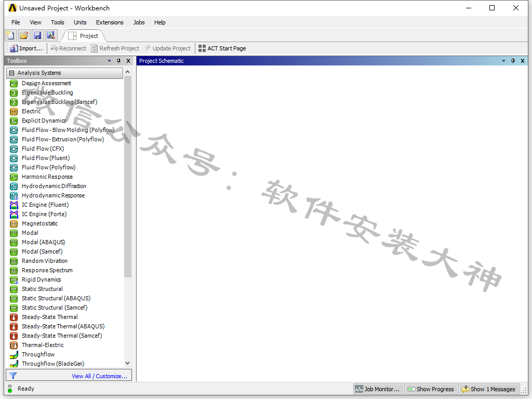Open the Extensions menu

click(x=110, y=22)
